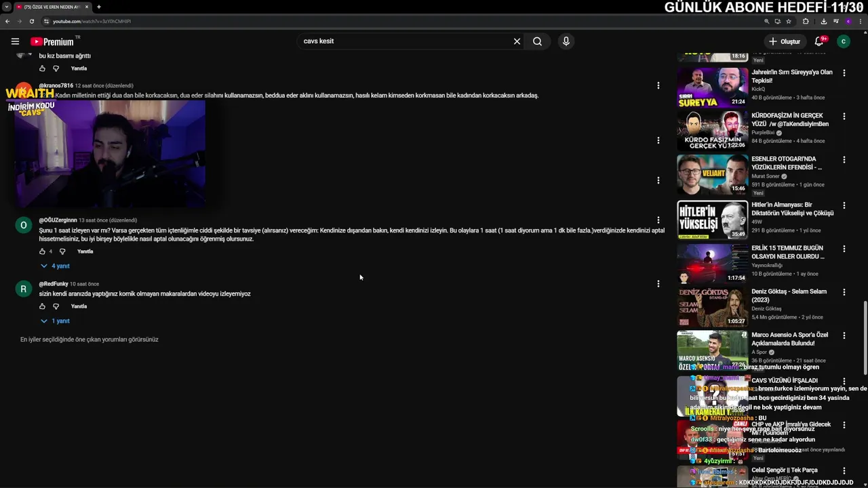Expand the '1 yanıt' replies

55,321
